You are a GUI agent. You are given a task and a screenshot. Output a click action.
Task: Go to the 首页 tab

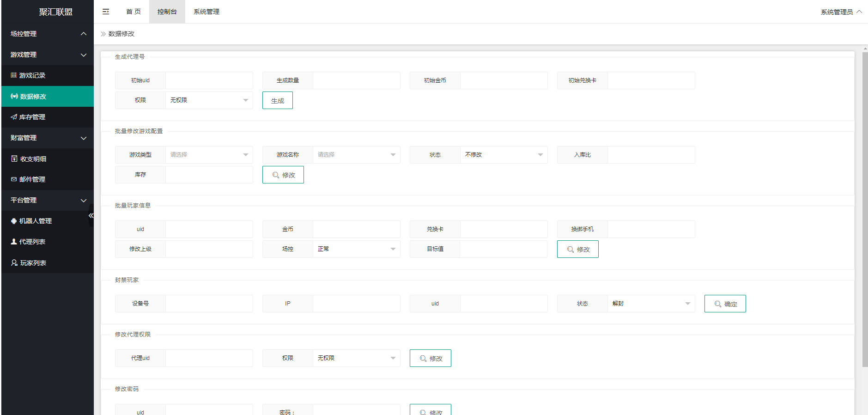coord(134,12)
